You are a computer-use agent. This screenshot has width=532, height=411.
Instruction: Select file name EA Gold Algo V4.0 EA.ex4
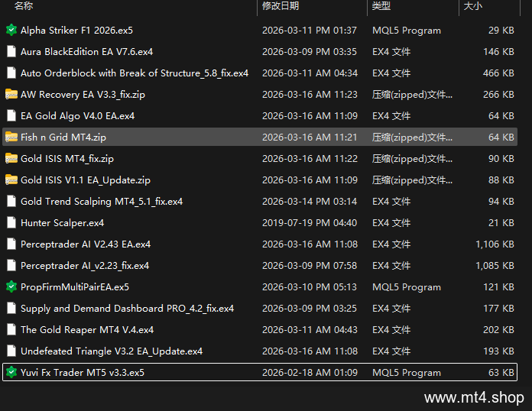[x=78, y=115]
